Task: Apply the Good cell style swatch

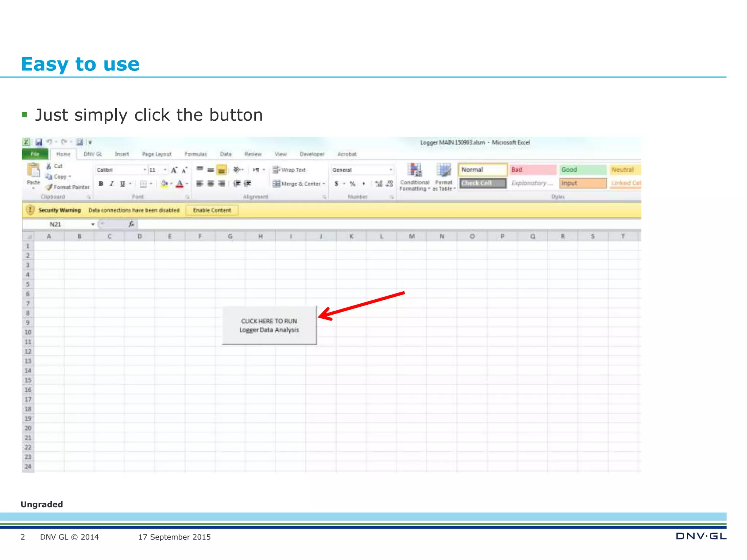Action: click(x=582, y=170)
